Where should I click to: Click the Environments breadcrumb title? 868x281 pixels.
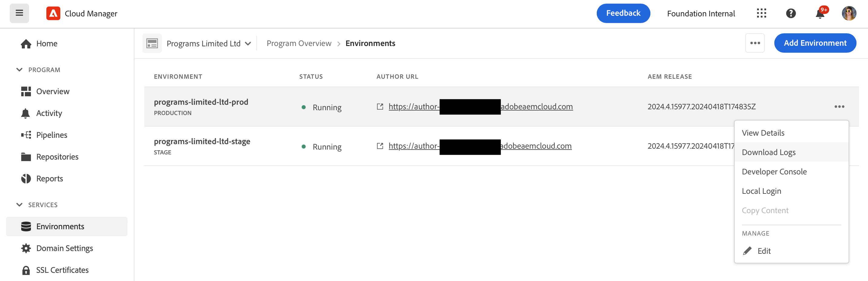click(x=370, y=43)
